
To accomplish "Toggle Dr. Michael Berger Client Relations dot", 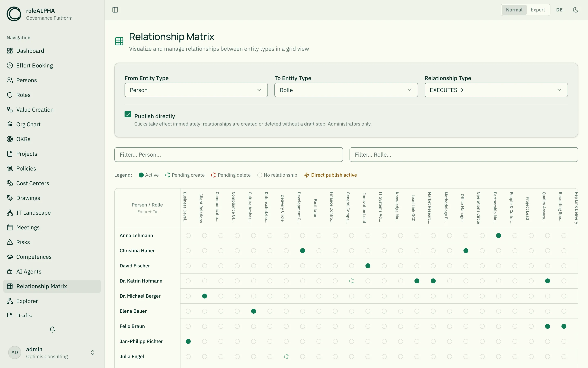I will click(205, 296).
